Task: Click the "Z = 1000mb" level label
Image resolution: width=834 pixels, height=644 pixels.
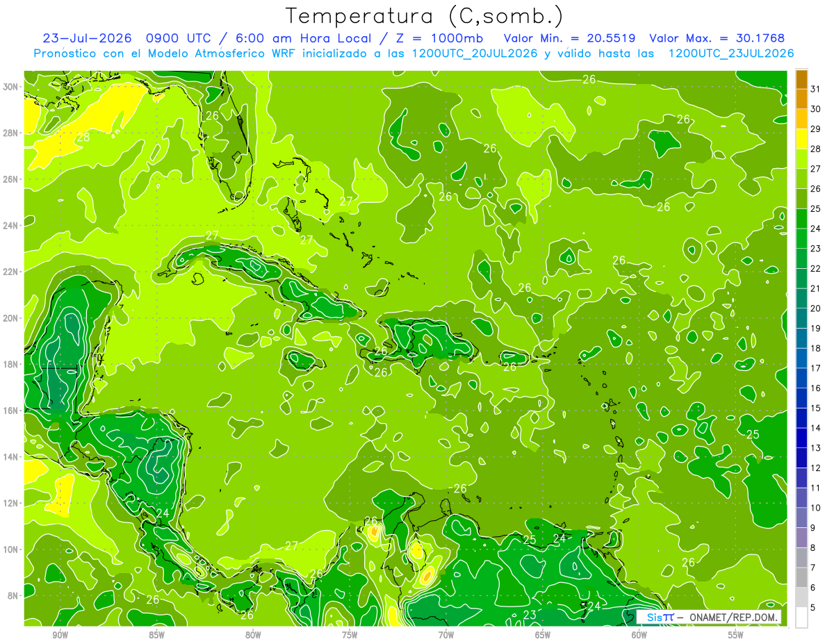Action: (x=440, y=38)
